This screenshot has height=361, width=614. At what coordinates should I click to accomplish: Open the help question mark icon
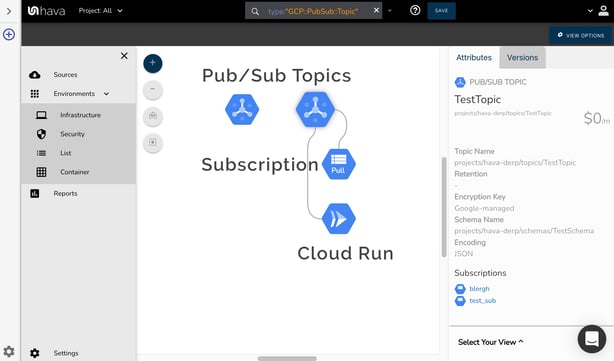(415, 10)
